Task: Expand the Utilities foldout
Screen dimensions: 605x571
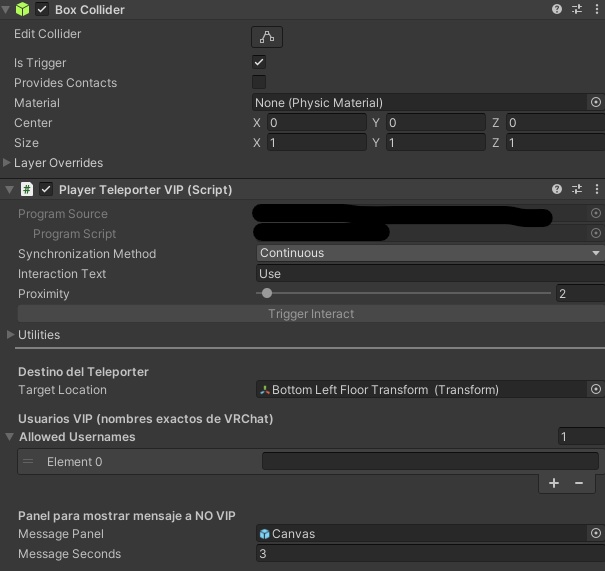Action: [x=10, y=334]
